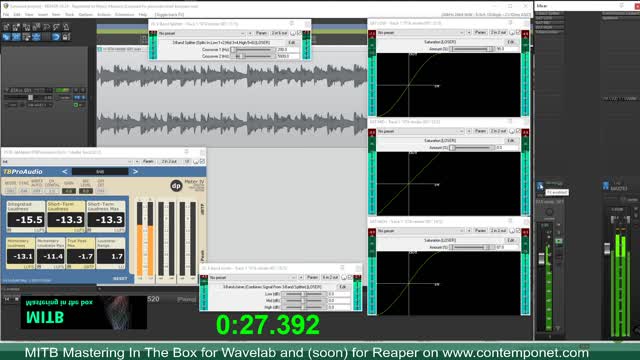Viewport: 640px width, 360px height.
Task: Toggle auto-crossfade toolbar icon
Action: tap(6, 37)
